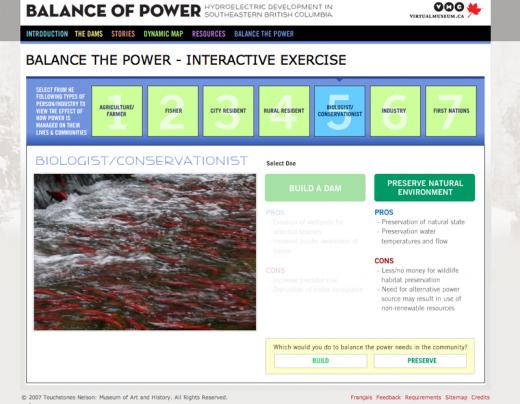Screen dimensions: 520x404
Task: Go to the Stories section
Action: tap(123, 34)
